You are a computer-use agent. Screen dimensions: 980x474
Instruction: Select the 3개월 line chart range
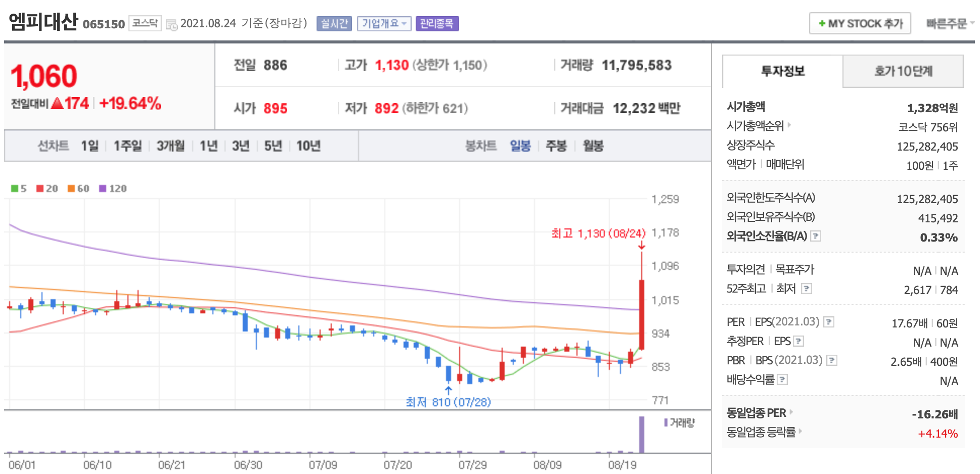(170, 146)
